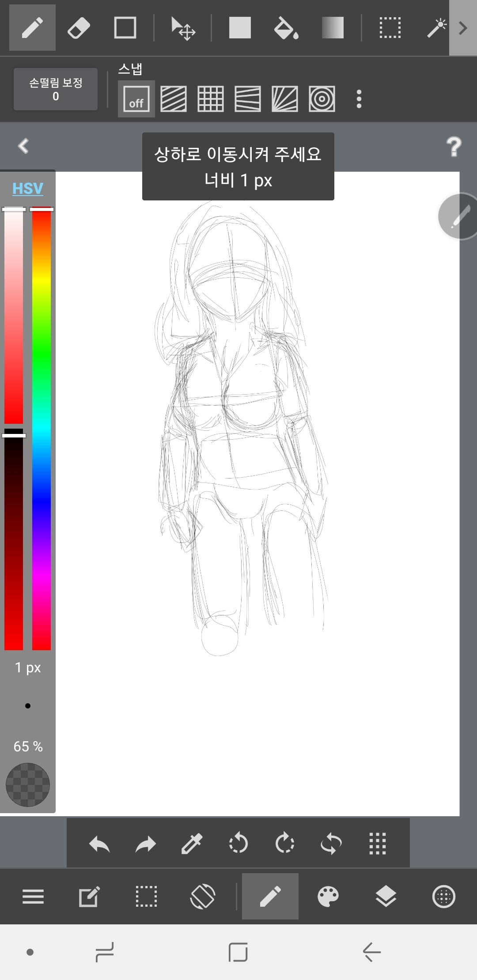The image size is (477, 980).
Task: Collapse the panel with left chevron
Action: (23, 146)
